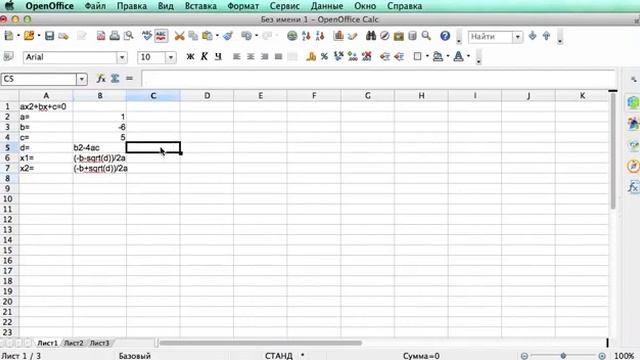Open the Gallery icon
This screenshot has height=360, width=640.
[399, 36]
